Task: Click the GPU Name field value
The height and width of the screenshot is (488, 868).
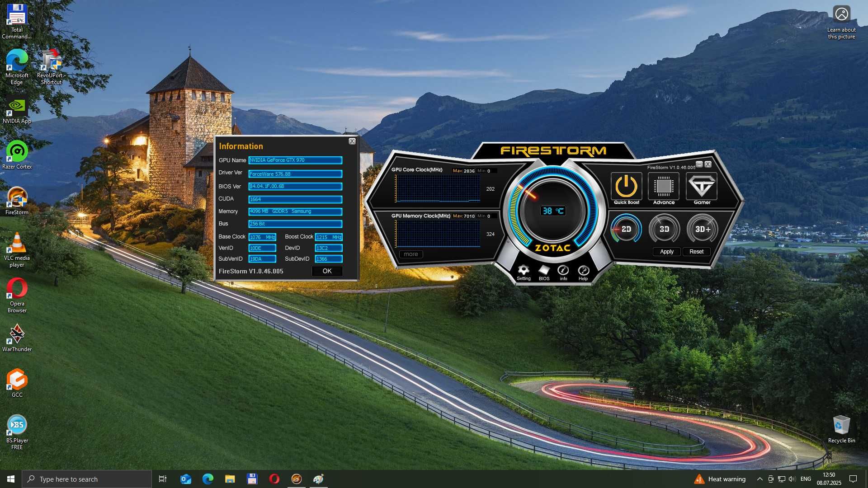Action: tap(295, 160)
